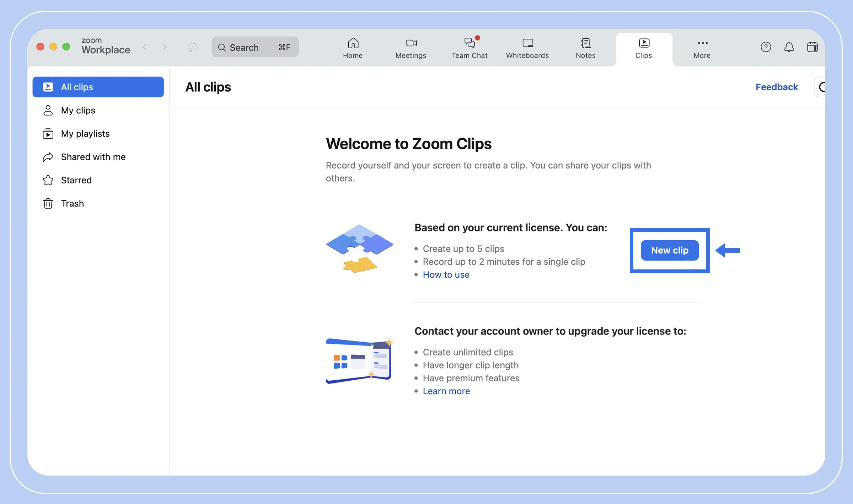
Task: Go to the Whiteboards tab
Action: tap(527, 48)
